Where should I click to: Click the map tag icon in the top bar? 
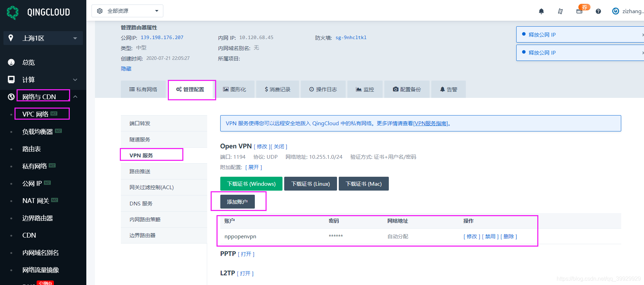coord(560,11)
